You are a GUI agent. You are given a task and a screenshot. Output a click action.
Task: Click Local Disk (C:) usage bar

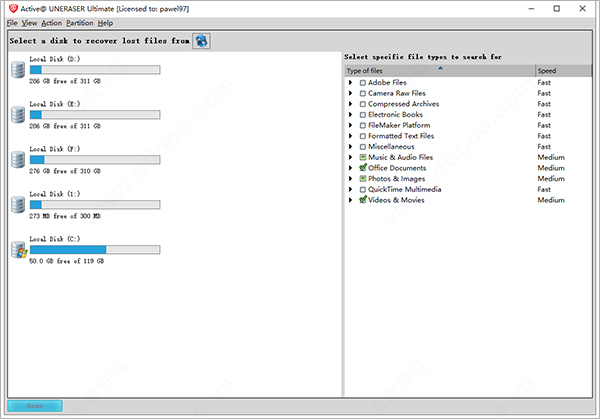(x=95, y=250)
